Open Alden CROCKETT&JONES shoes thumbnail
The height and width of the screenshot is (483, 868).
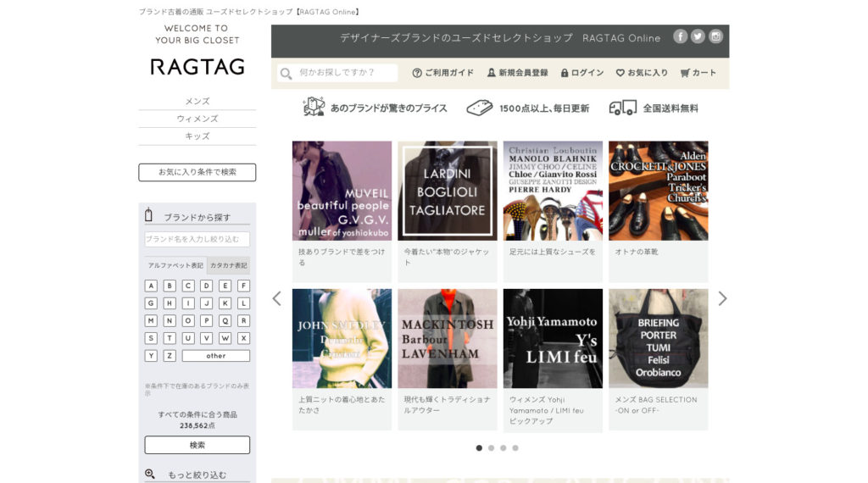658,191
